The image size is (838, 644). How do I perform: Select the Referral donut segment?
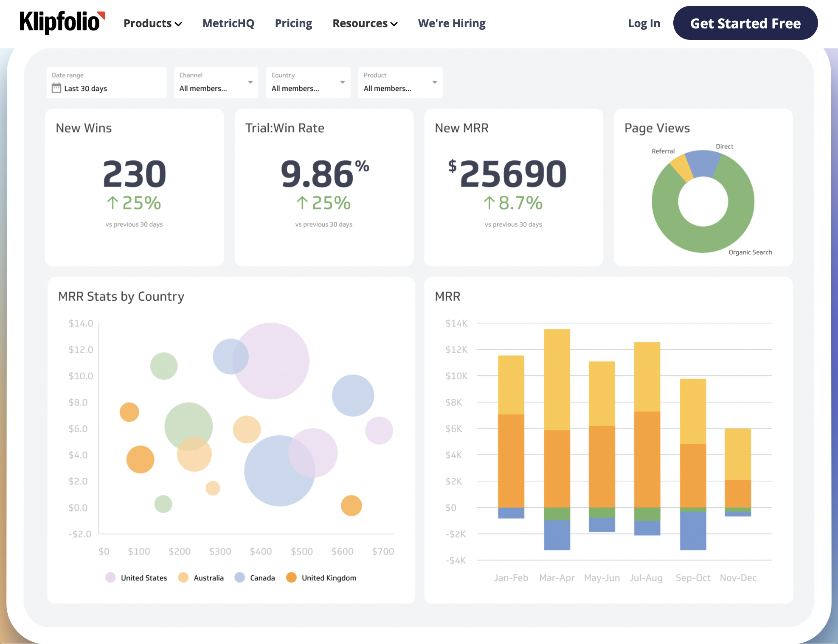coord(682,168)
